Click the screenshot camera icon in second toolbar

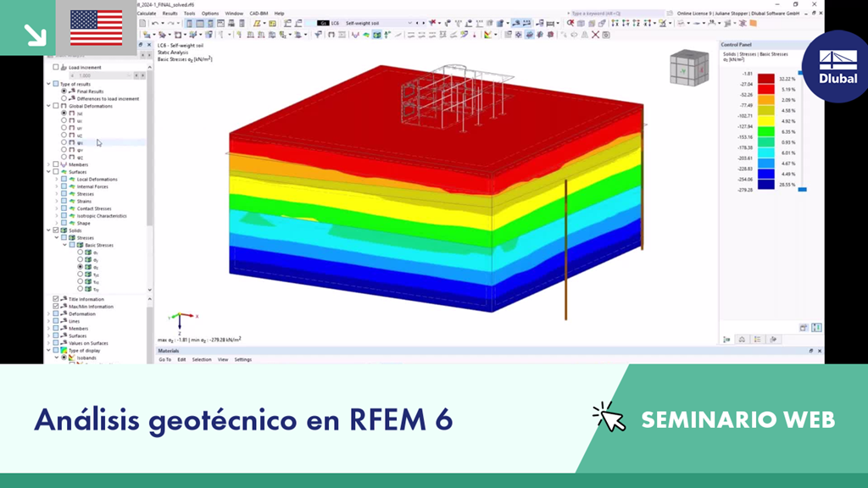[606, 35]
